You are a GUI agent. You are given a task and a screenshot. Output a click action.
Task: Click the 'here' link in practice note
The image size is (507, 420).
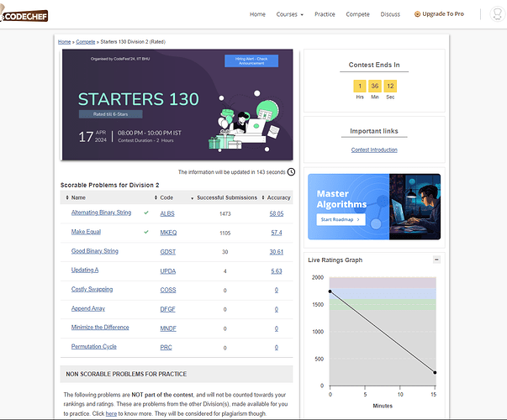[x=111, y=413]
